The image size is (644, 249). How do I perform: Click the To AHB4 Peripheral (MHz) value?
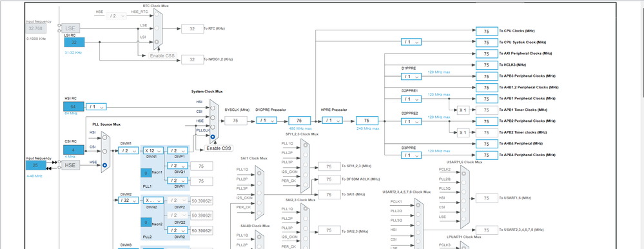coord(487,144)
